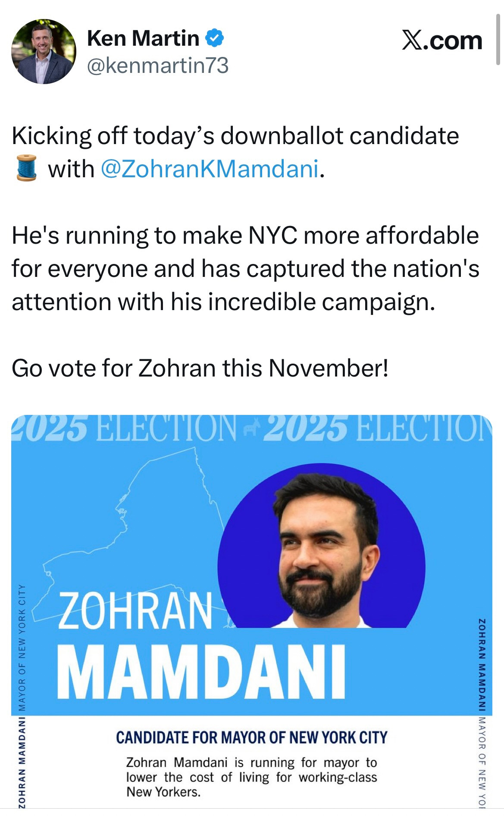Viewport: 504px width, 816px height.
Task: Click the donkey icon in election banner
Action: pyautogui.click(x=250, y=428)
